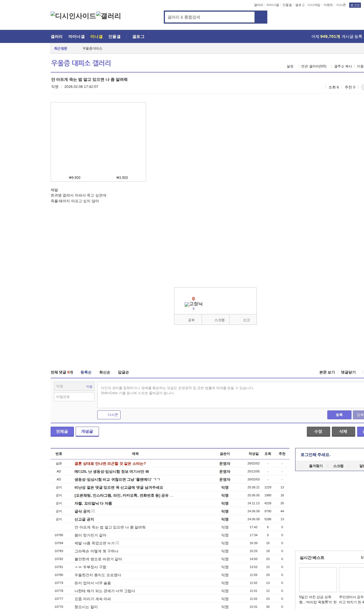
Task: Open the 실시간 베스트 thumbnail above 5일간 여친 감금 headline
Action: [318, 579]
